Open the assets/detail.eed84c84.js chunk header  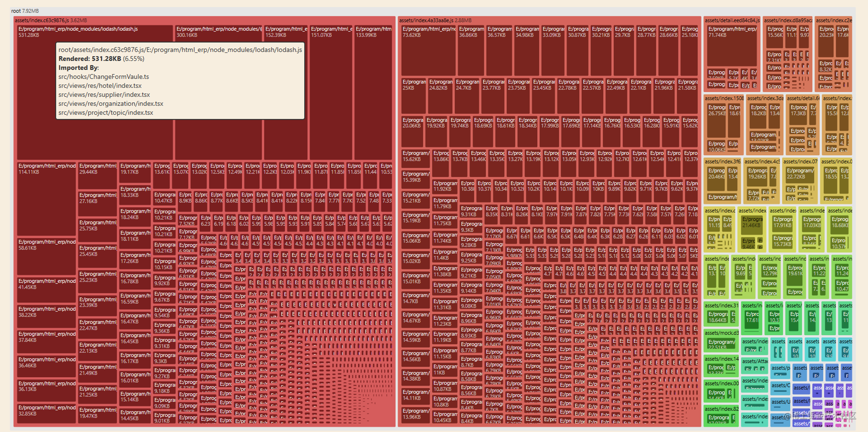click(x=732, y=20)
